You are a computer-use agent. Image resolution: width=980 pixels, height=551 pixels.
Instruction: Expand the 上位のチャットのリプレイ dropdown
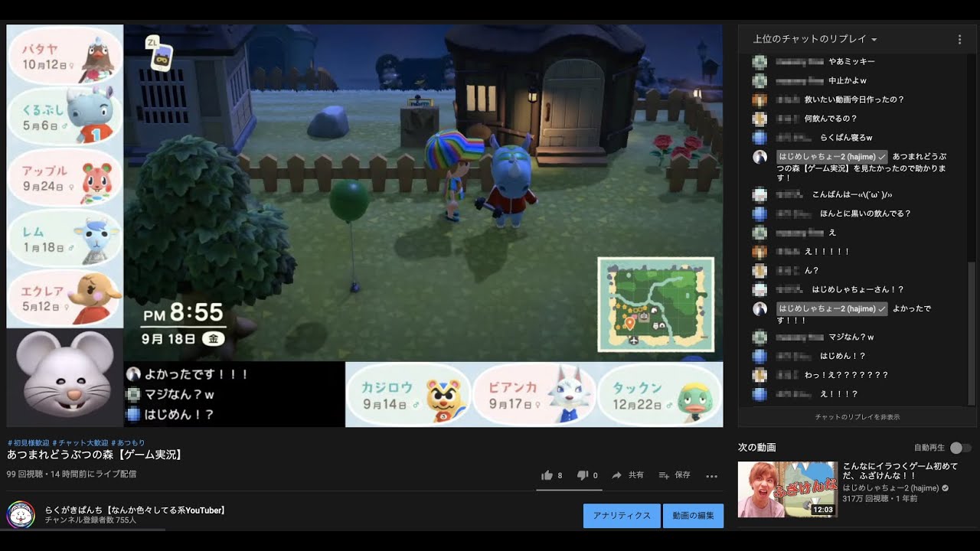coord(815,39)
